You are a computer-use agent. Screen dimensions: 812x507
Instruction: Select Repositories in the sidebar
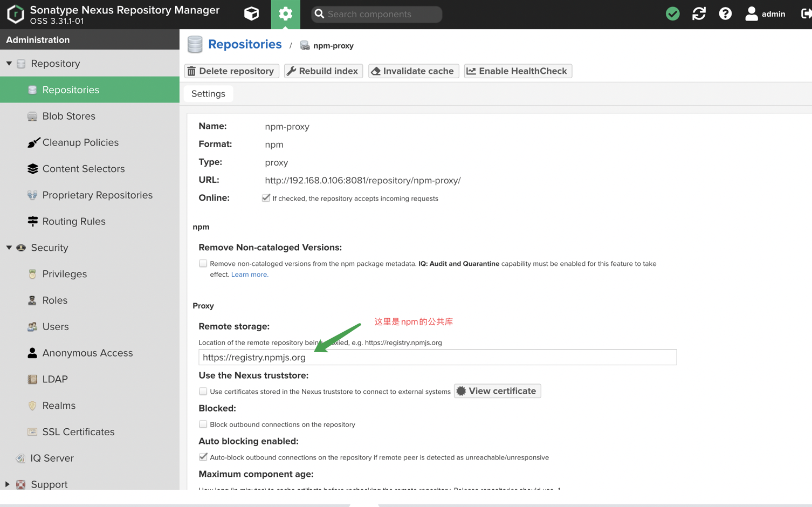point(90,90)
